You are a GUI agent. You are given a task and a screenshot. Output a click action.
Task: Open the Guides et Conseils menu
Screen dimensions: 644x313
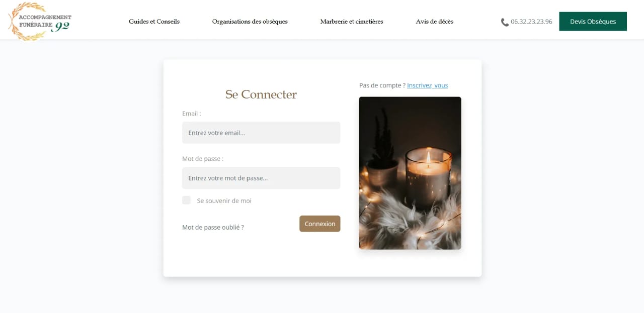(x=154, y=22)
